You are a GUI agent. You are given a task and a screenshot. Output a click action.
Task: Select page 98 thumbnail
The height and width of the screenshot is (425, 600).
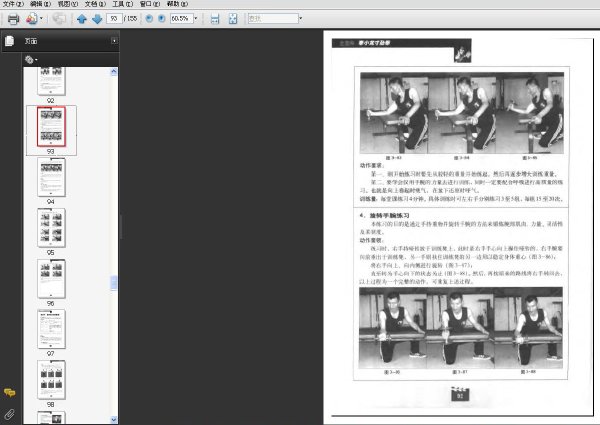pyautogui.click(x=51, y=380)
